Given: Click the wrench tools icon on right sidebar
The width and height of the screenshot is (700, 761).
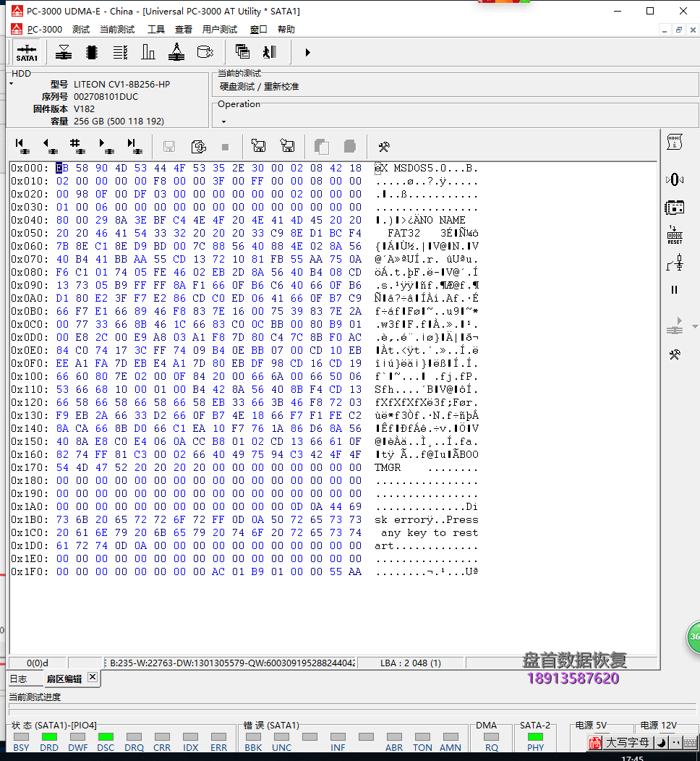Looking at the screenshot, I should [x=674, y=354].
